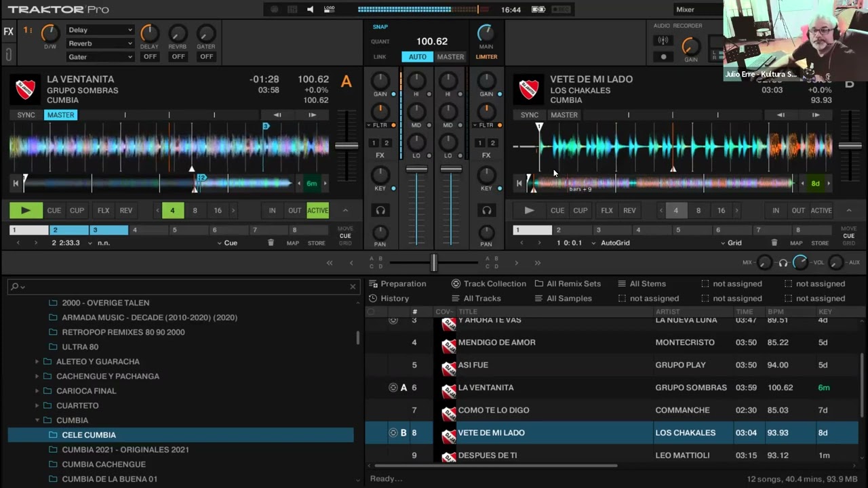Click STORE cue button deck A
The image size is (868, 488).
(317, 243)
